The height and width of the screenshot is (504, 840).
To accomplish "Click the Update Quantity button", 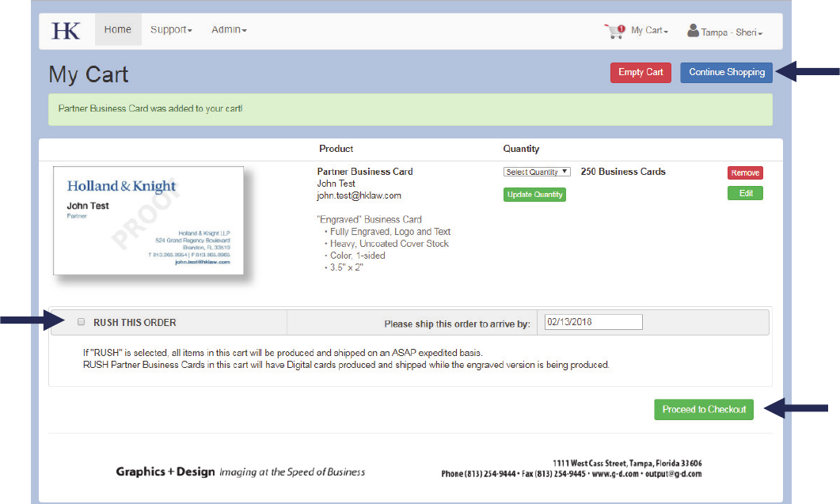I will (534, 195).
